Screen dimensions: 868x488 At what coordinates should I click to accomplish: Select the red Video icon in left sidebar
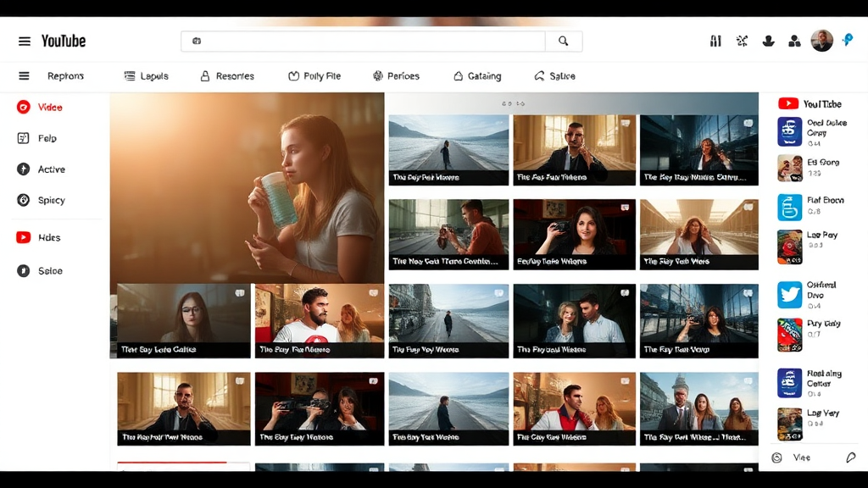coord(24,108)
